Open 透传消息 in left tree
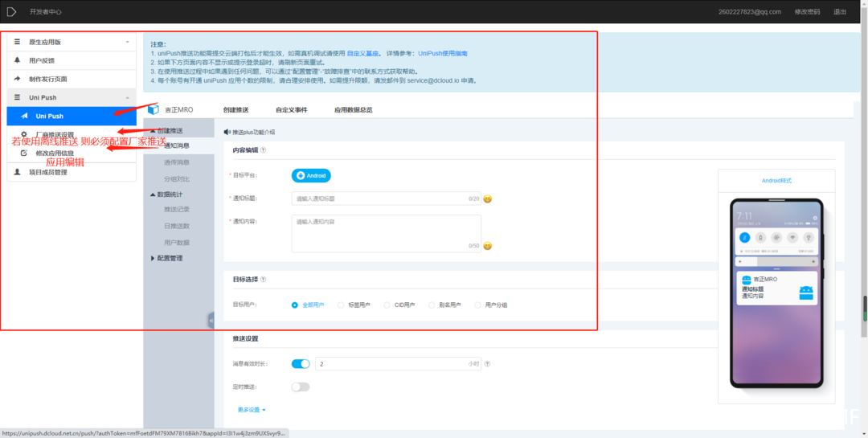 [178, 162]
